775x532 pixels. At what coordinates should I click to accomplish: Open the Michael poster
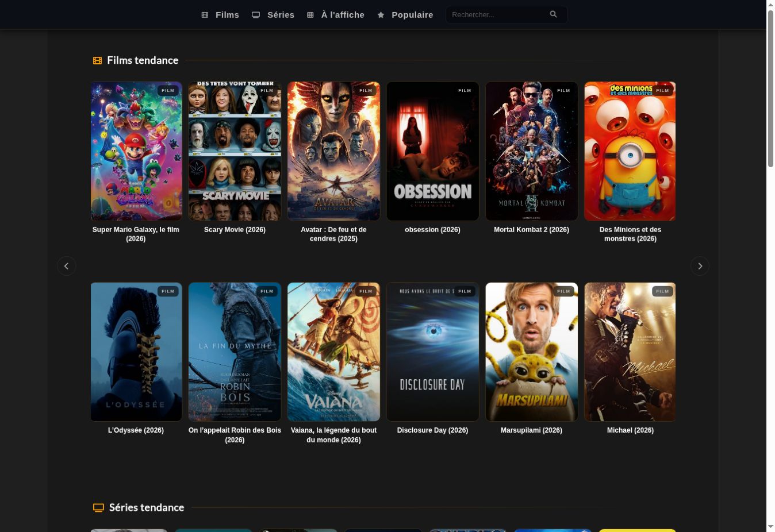coord(630,352)
